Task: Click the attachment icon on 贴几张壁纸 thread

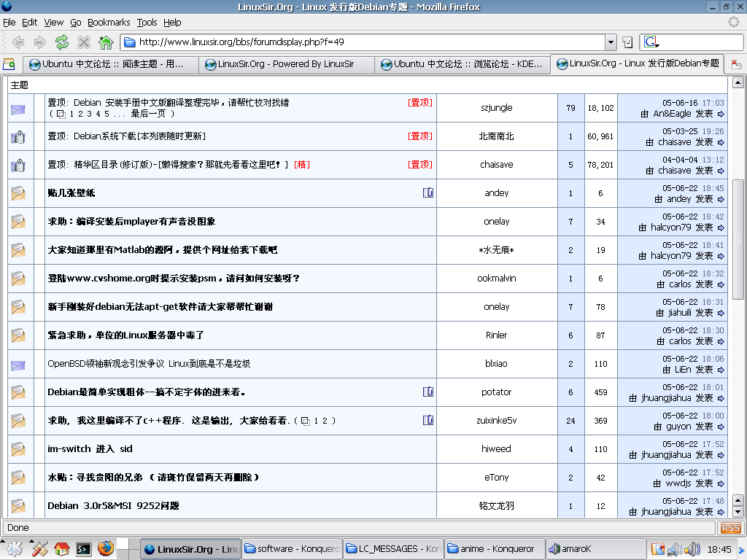Action: pos(427,192)
